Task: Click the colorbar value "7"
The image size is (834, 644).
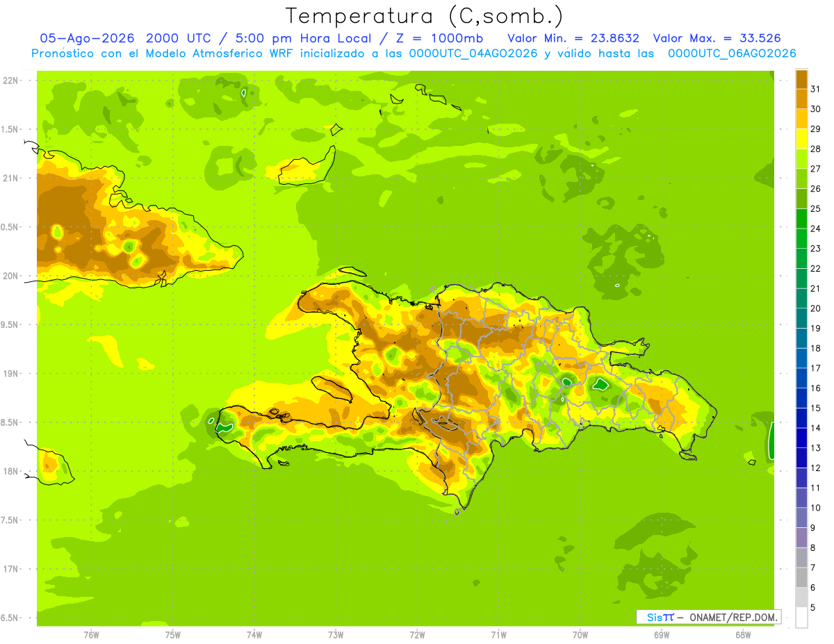Action: [814, 568]
